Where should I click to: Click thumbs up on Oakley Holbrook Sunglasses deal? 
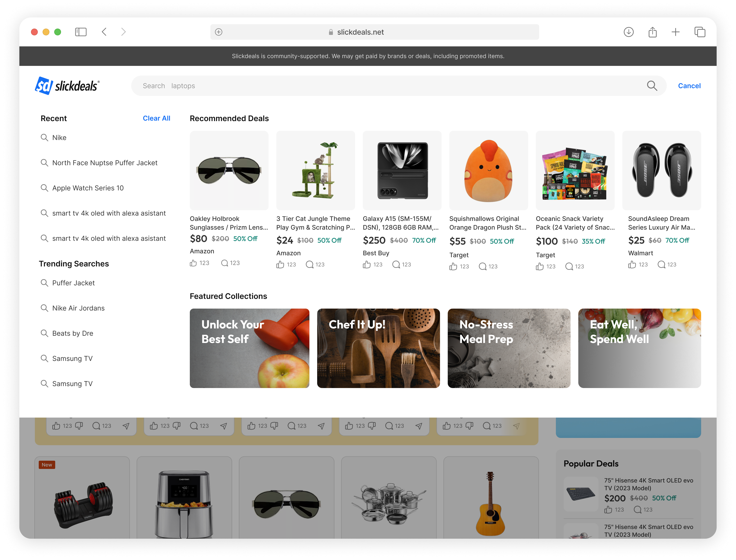(193, 263)
